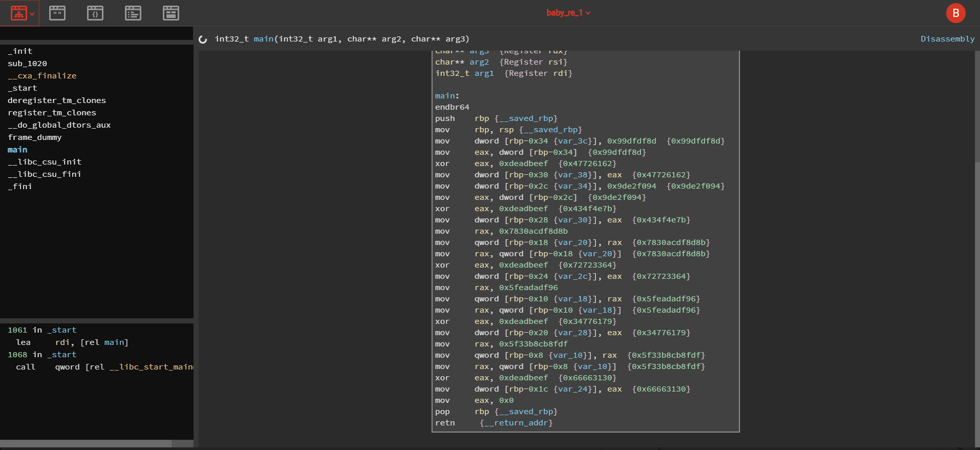
Task: Click the var_30 variable token
Action: (573, 220)
